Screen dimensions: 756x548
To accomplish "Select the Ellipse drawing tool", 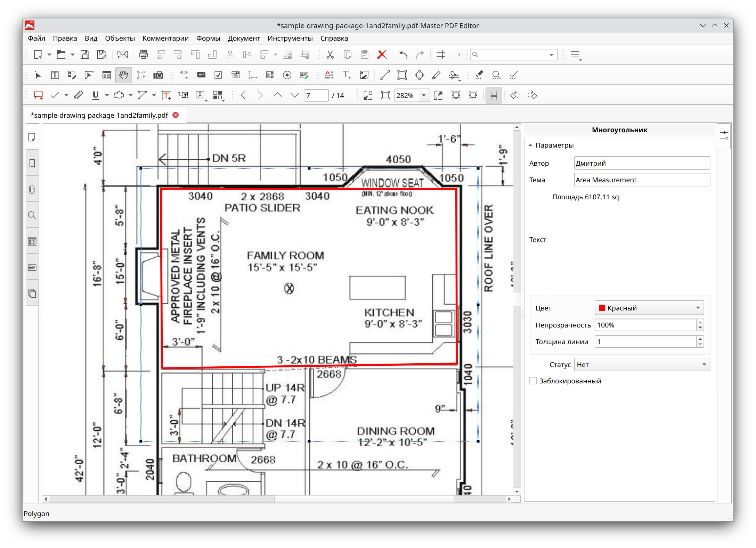I will point(420,75).
